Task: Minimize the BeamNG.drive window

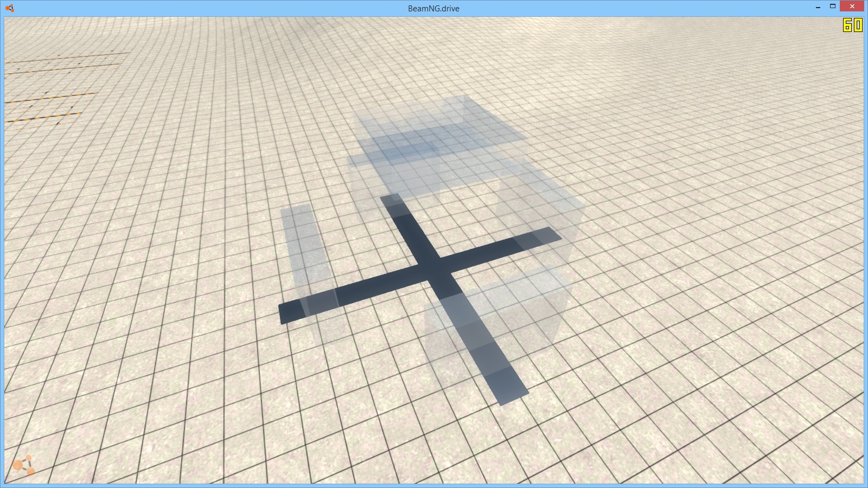Action: pyautogui.click(x=818, y=7)
